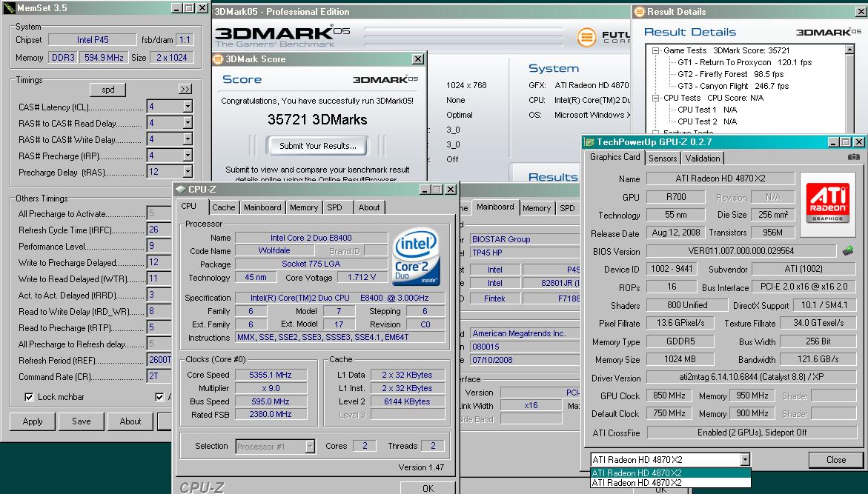Select GT1 - Return To Proxycon result row

tap(744, 62)
